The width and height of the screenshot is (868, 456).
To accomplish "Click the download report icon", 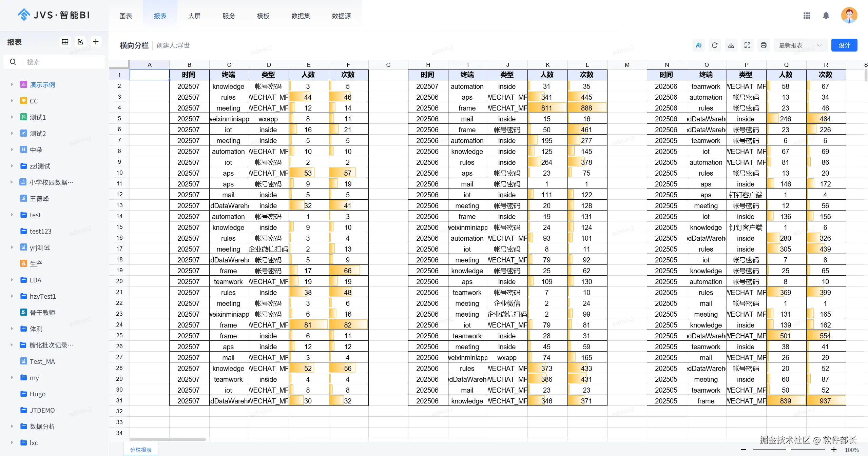I will [x=731, y=45].
